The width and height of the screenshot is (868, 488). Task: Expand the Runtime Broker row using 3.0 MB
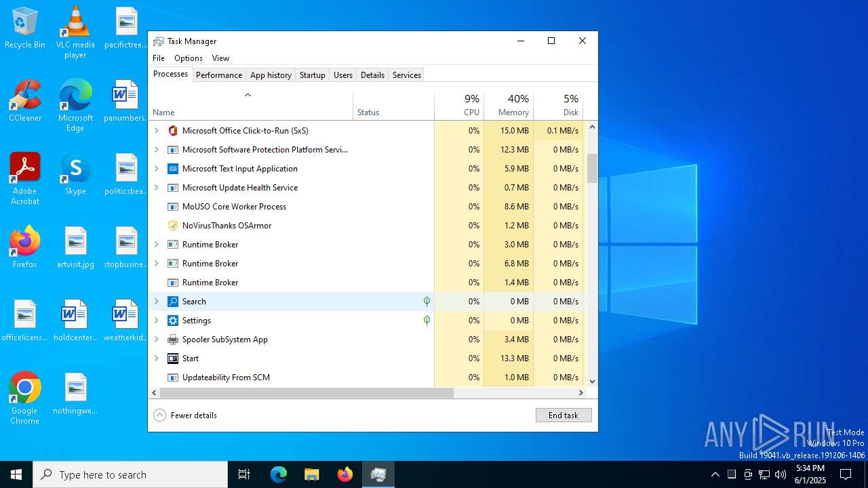click(157, 245)
